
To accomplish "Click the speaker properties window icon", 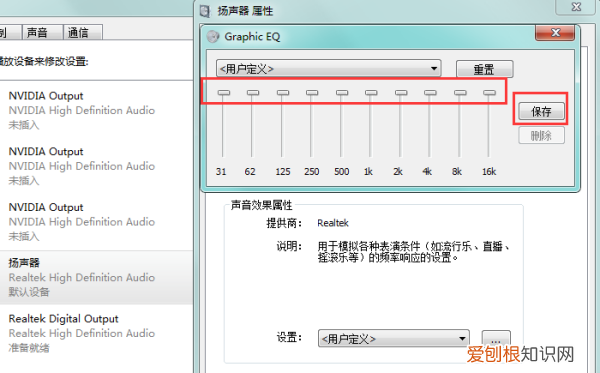I will (x=205, y=11).
